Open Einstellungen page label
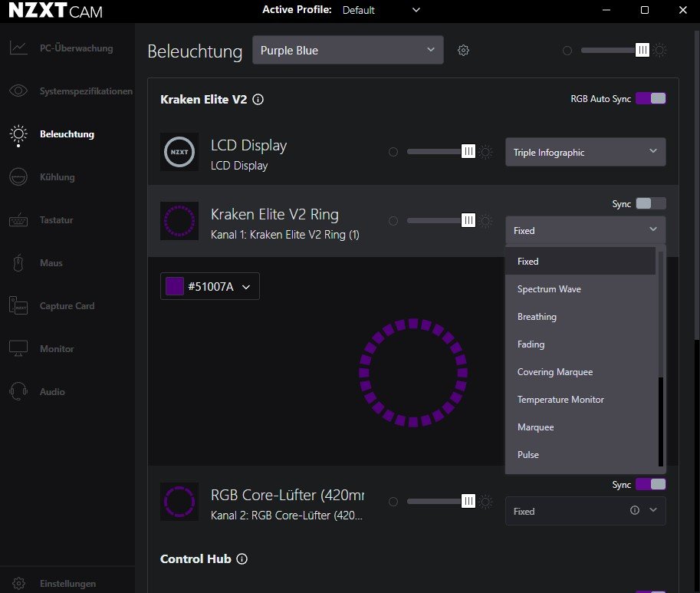Image resolution: width=700 pixels, height=593 pixels. tap(68, 584)
